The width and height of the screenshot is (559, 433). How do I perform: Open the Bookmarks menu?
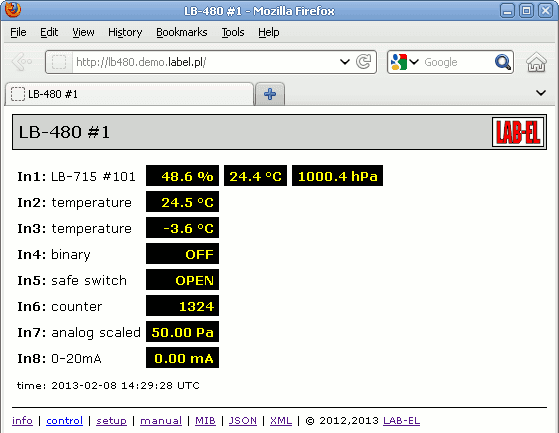[182, 32]
